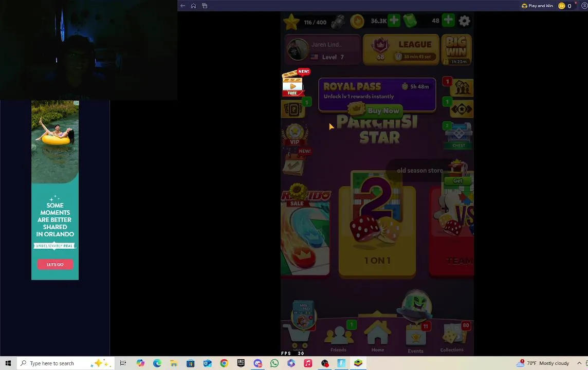Open WhatsApp from the taskbar
This screenshot has width=588, height=370.
tap(274, 363)
